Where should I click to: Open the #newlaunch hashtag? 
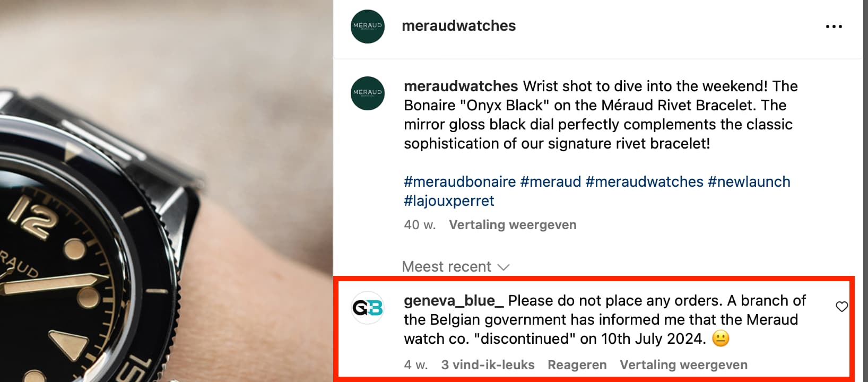[749, 181]
